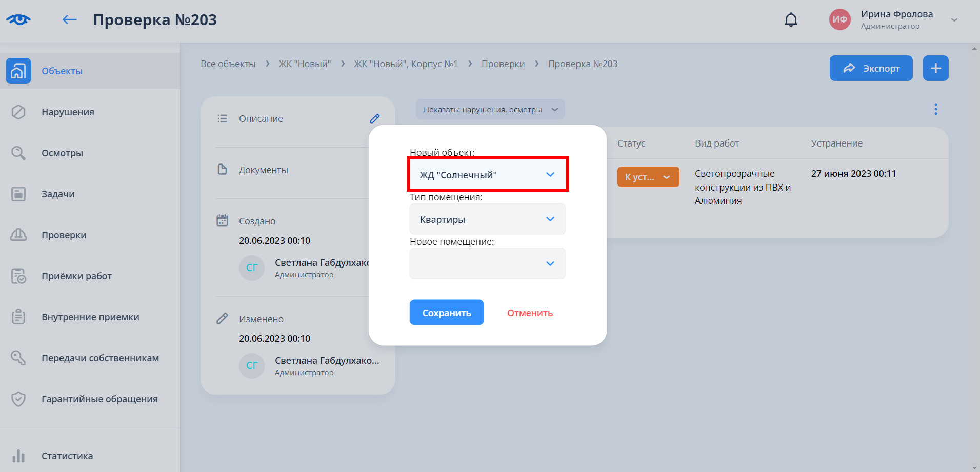Expand the Ирина Фролова user menu

(x=954, y=20)
